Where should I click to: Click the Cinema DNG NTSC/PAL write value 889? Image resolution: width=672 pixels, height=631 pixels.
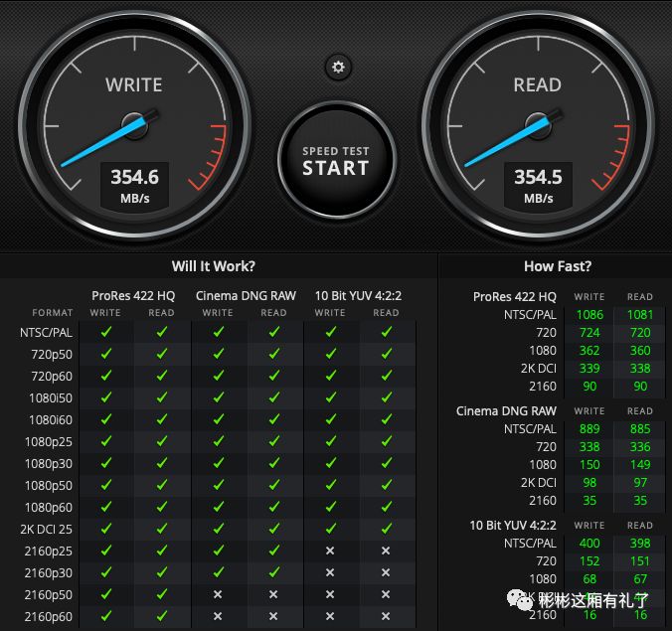(589, 429)
